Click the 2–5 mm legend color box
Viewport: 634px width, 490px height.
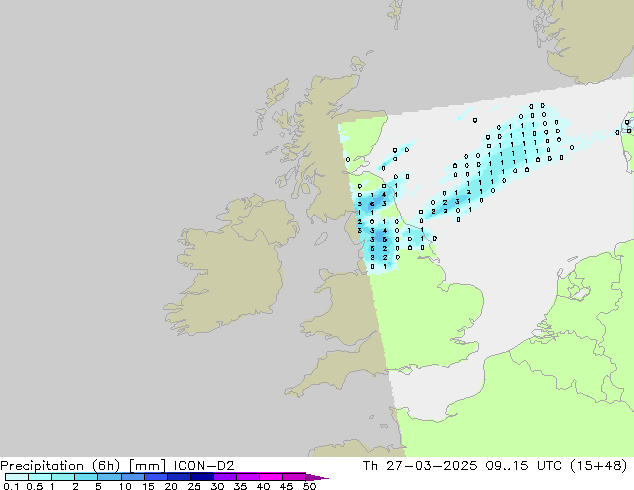(86, 477)
